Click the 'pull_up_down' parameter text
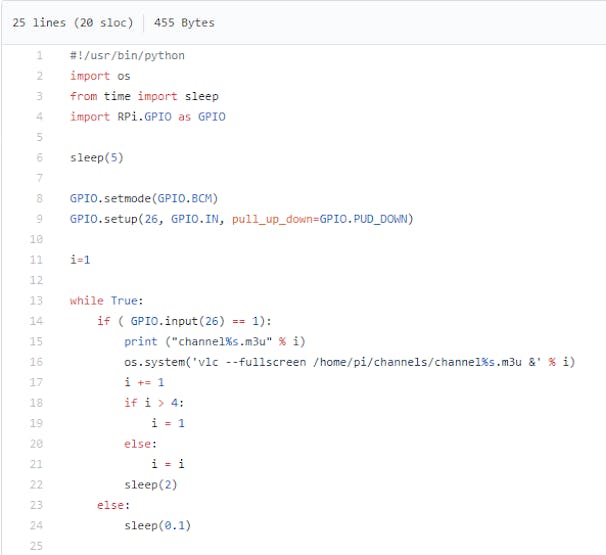Image resolution: width=606 pixels, height=555 pixels. (273, 219)
